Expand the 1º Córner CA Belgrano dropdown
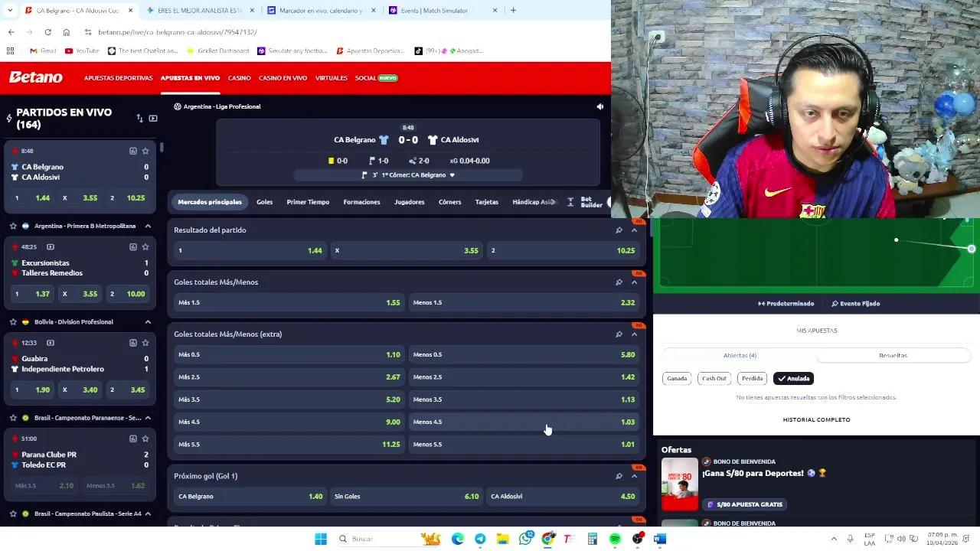 (x=452, y=175)
